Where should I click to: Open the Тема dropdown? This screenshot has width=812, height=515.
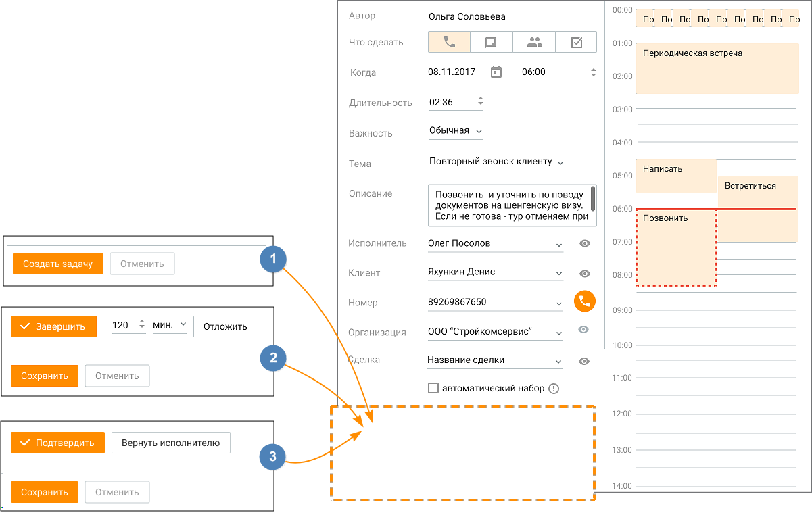coord(497,162)
